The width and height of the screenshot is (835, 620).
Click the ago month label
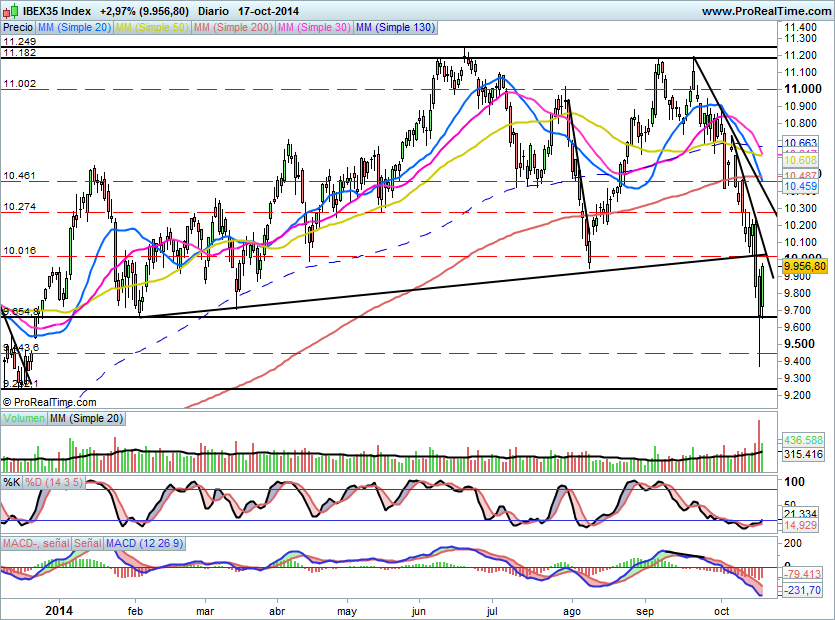click(x=571, y=612)
